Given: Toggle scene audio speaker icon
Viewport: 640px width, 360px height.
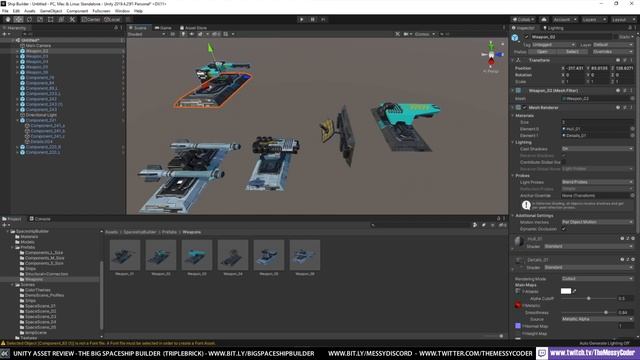Looking at the screenshot, I should (191, 34).
